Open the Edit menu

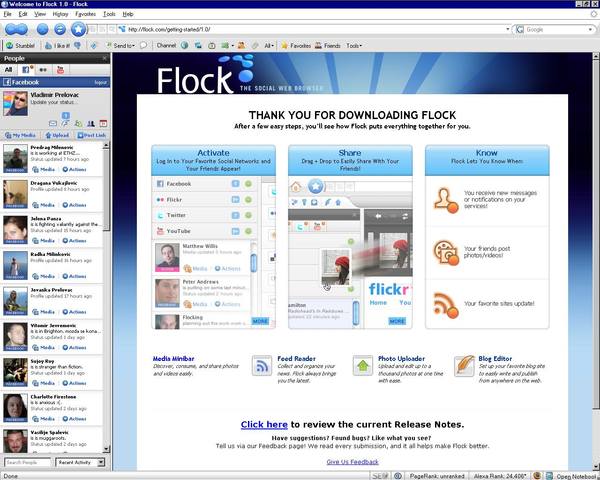[23, 14]
